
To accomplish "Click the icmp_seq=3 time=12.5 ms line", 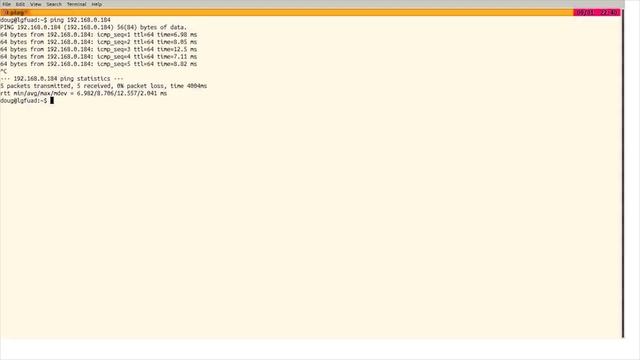I will click(x=98, y=49).
